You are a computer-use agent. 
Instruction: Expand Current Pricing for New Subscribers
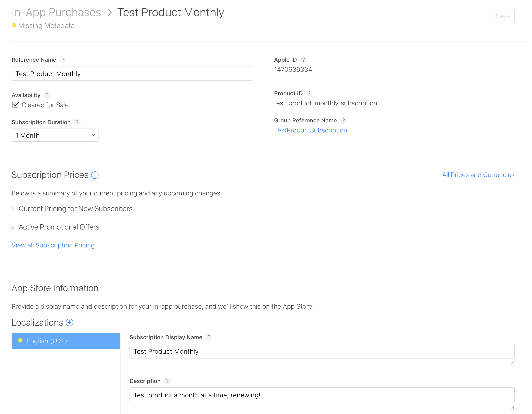(75, 209)
